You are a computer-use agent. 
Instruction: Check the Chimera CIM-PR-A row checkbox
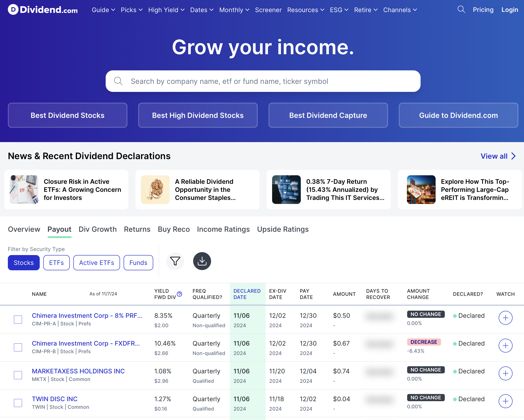18,320
